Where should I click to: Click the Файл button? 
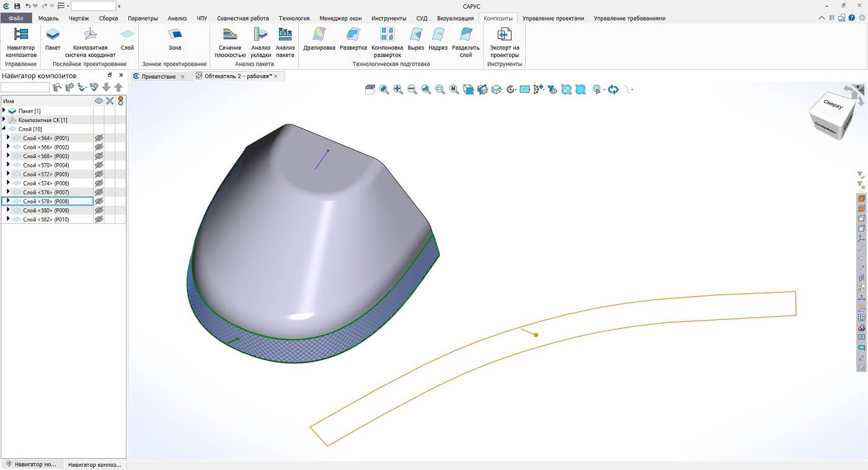(16, 18)
